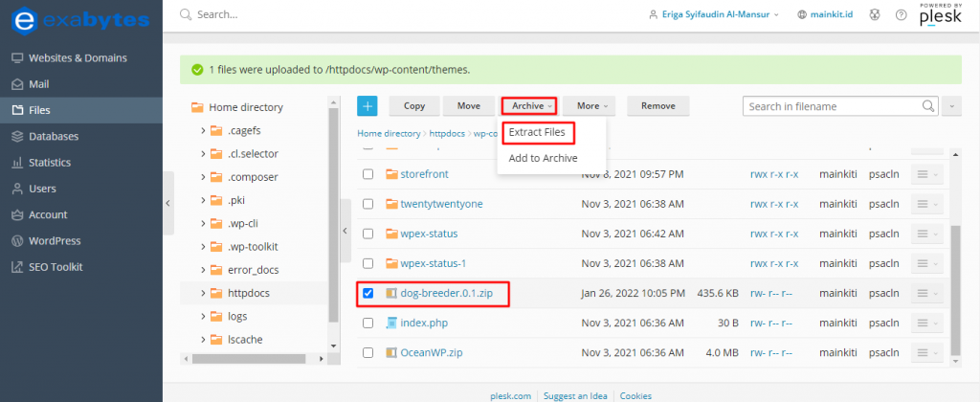This screenshot has width=980, height=402.
Task: Open WordPress section in sidebar
Action: click(55, 241)
